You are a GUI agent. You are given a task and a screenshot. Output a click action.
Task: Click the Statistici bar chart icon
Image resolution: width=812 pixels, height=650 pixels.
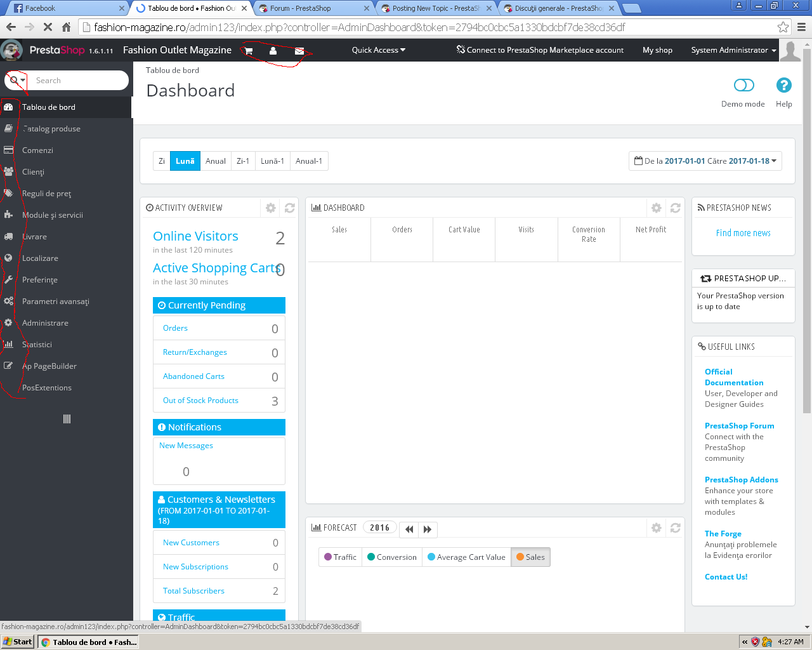click(8, 344)
